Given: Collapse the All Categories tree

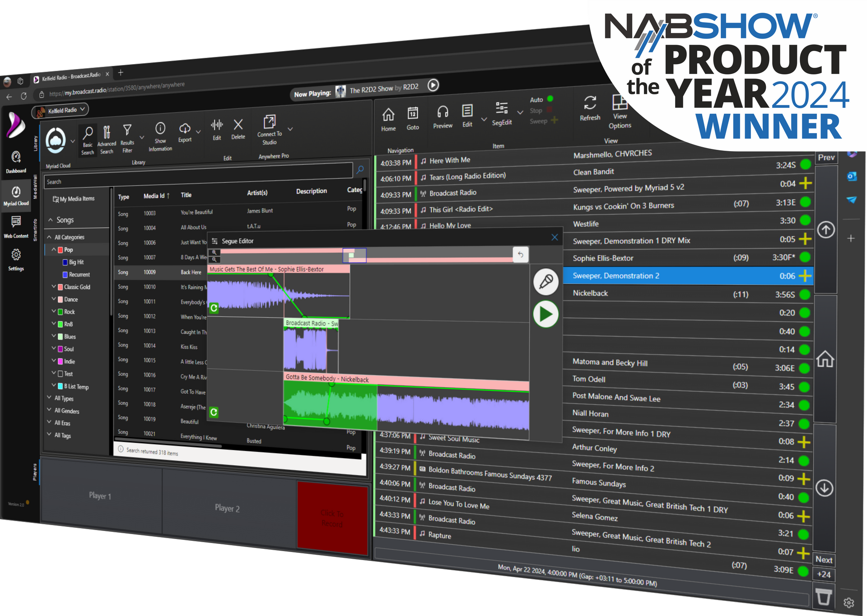Looking at the screenshot, I should pos(49,237).
